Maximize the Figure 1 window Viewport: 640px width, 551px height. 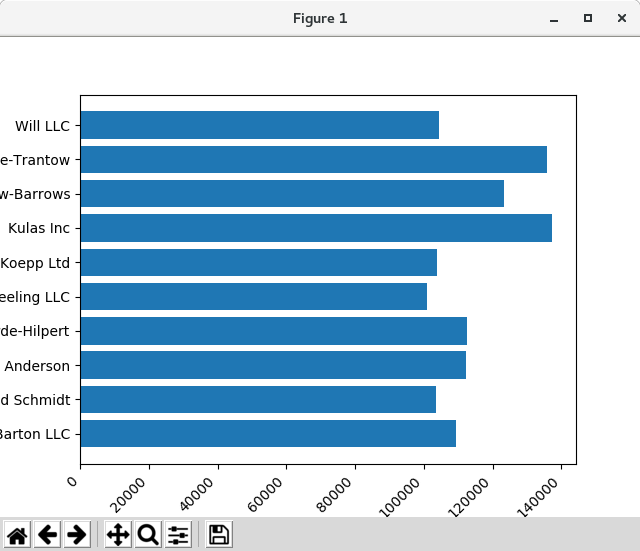click(x=587, y=18)
